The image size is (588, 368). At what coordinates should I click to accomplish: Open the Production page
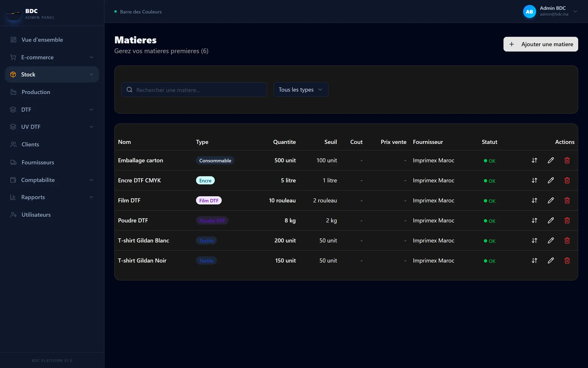[52, 92]
